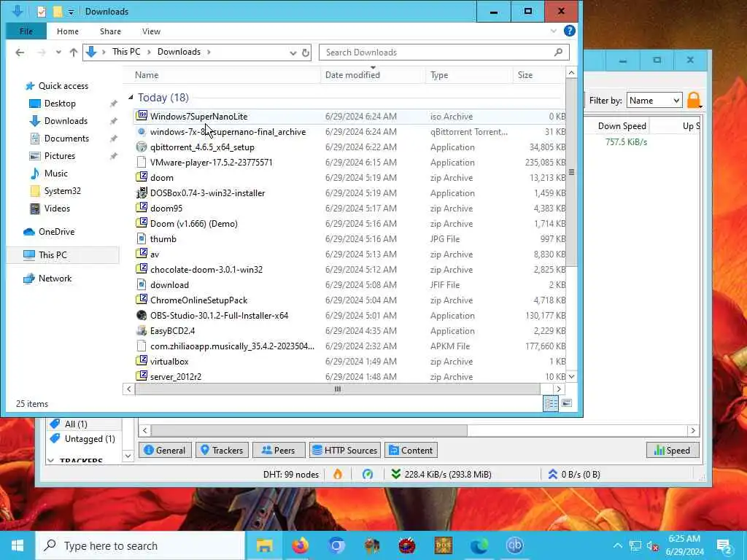The width and height of the screenshot is (747, 560).
Task: Switch to qBittorrent Peers tab
Action: coord(279,450)
